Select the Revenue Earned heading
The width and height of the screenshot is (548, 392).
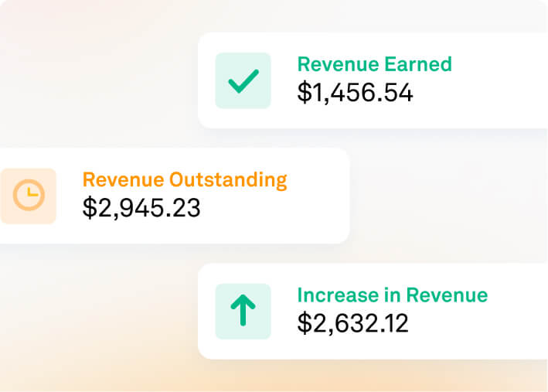click(374, 64)
